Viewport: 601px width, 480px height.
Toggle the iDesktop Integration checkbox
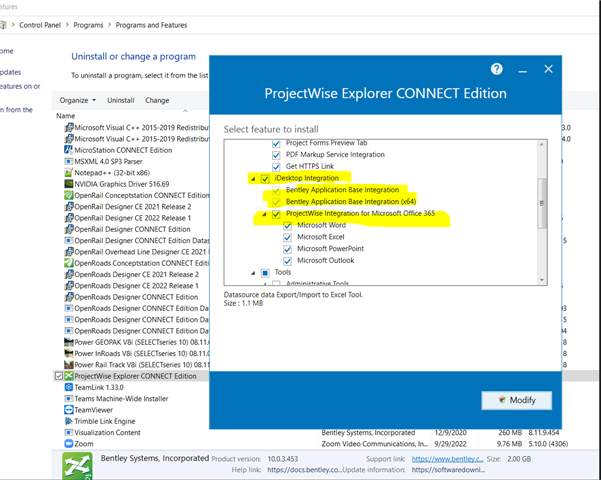tap(265, 179)
